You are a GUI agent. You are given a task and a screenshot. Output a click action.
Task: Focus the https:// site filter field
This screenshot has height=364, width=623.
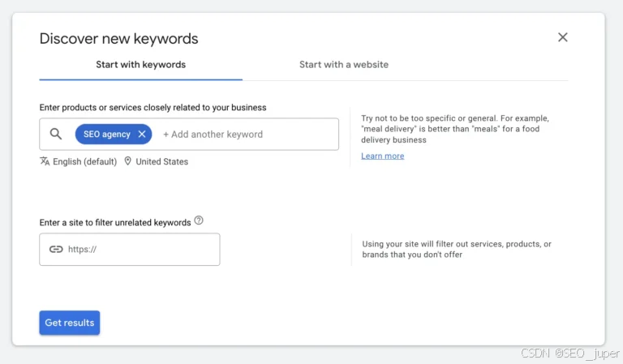pos(130,249)
